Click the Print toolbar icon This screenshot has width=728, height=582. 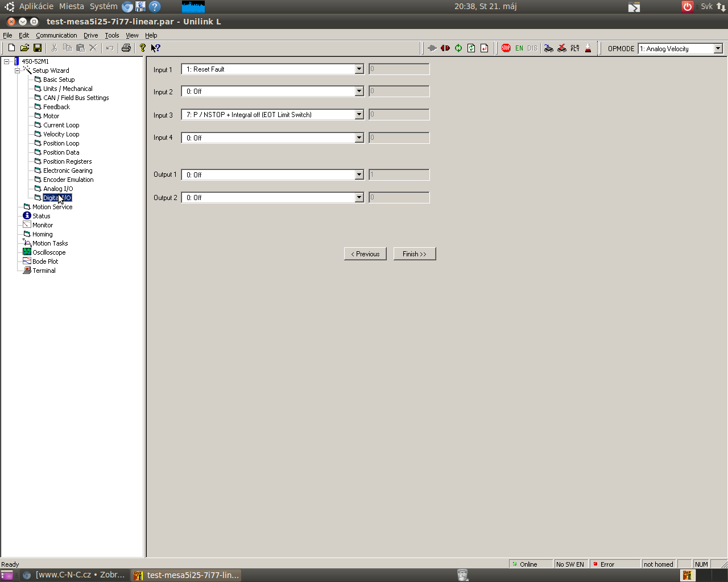[x=126, y=48]
